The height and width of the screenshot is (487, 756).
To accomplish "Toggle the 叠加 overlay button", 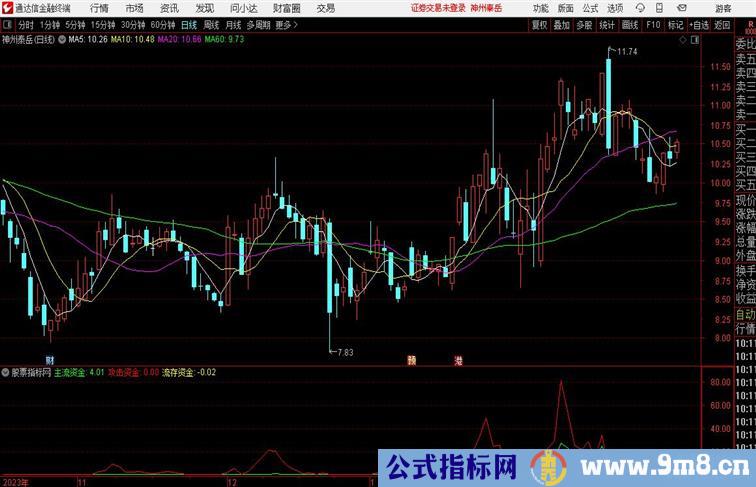I will pos(562,25).
